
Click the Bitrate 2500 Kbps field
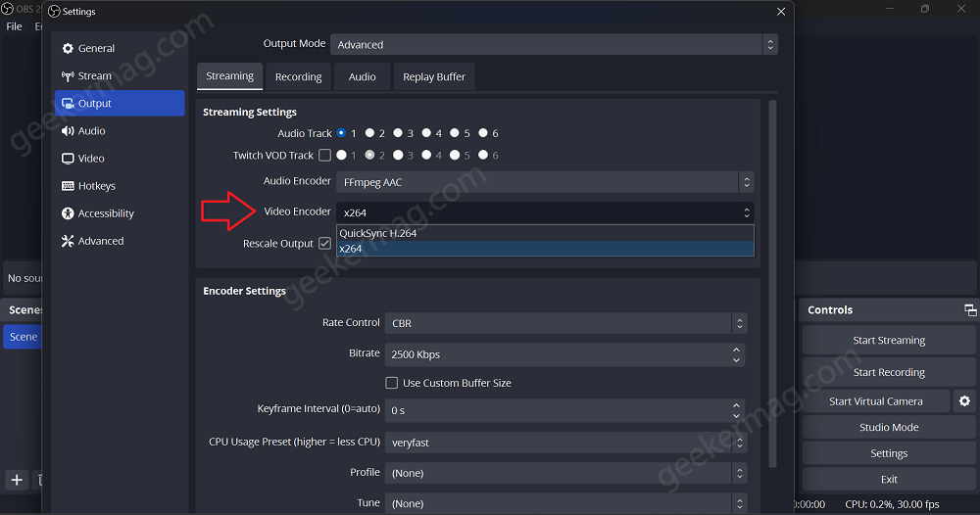coord(564,354)
